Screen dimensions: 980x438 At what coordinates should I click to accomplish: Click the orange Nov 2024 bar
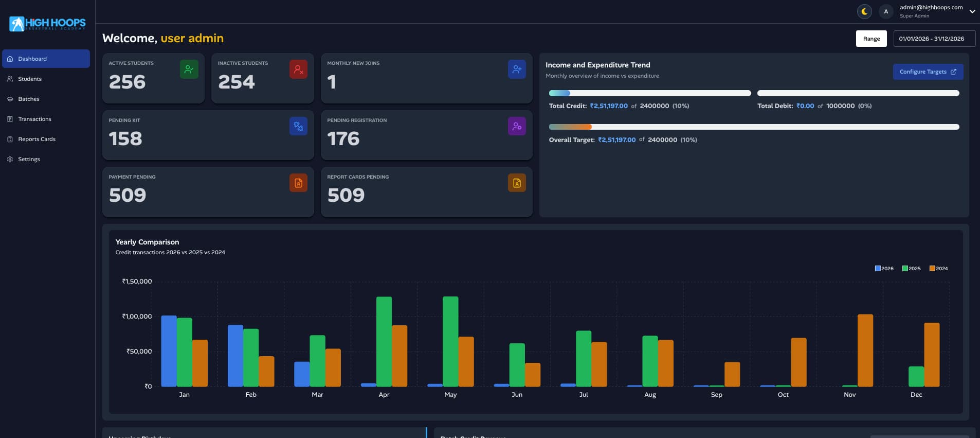865,351
